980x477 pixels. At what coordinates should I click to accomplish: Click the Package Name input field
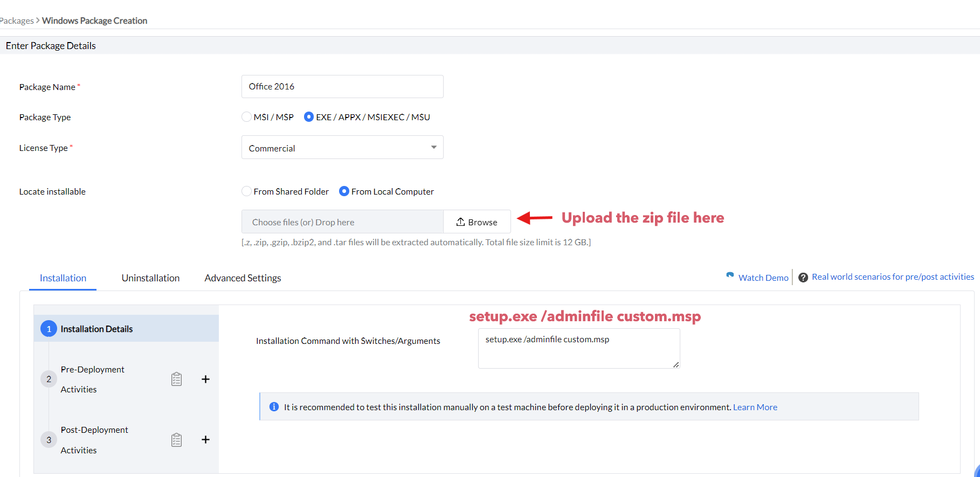coord(342,87)
